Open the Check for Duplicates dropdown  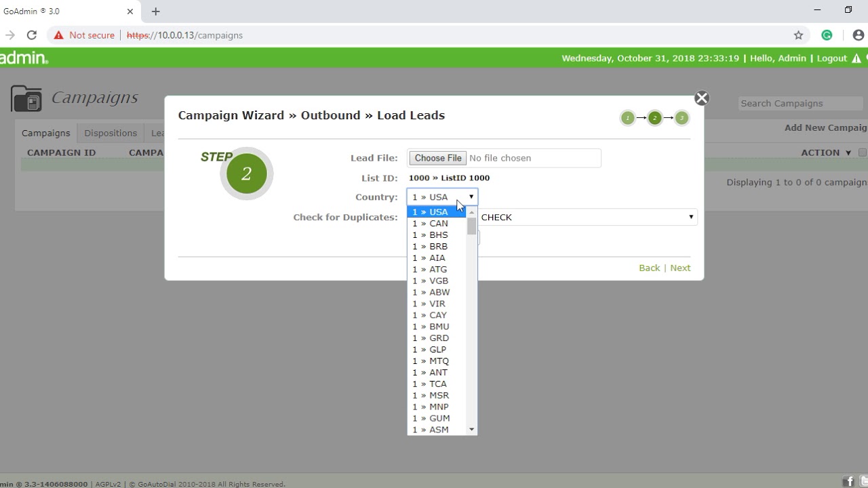point(588,217)
